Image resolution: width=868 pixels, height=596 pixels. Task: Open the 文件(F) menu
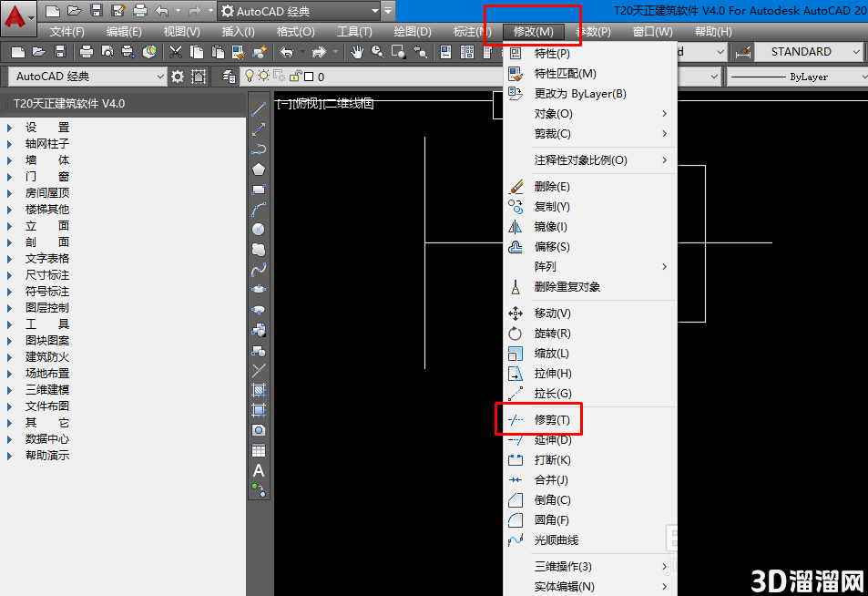tap(67, 32)
